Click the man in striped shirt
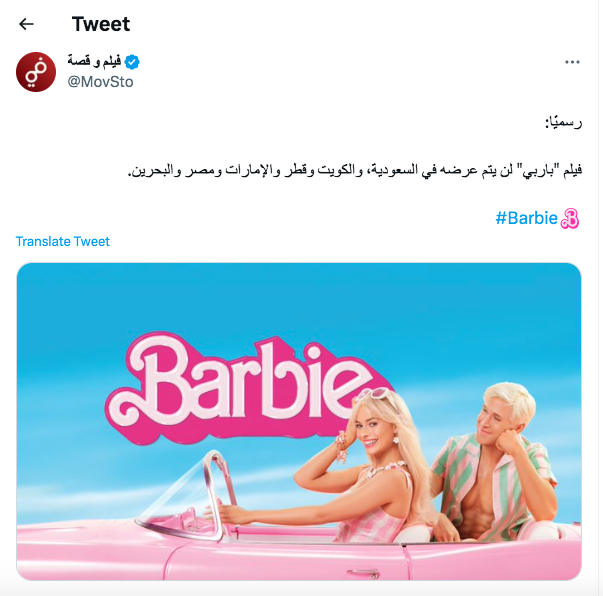603x596 pixels. (496, 463)
